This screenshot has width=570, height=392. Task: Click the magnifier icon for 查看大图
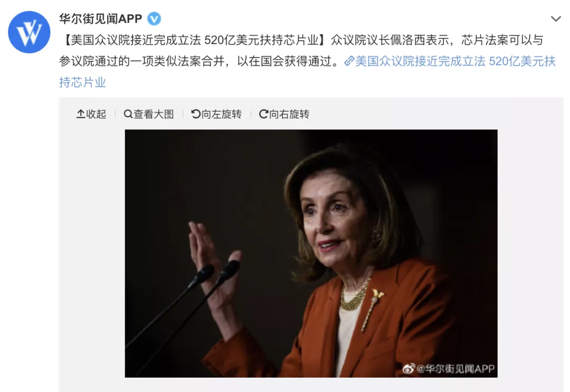point(128,114)
